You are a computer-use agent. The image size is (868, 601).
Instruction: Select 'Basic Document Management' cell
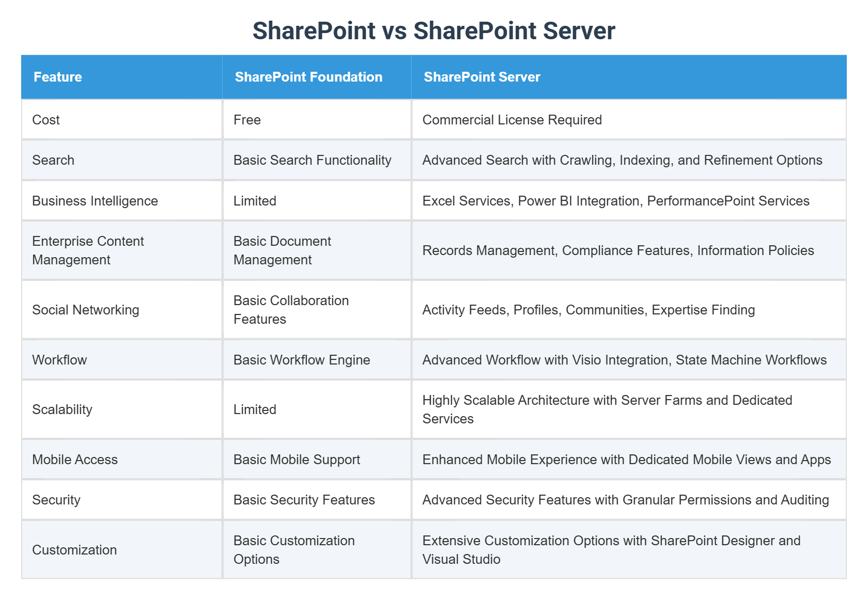pos(317,250)
